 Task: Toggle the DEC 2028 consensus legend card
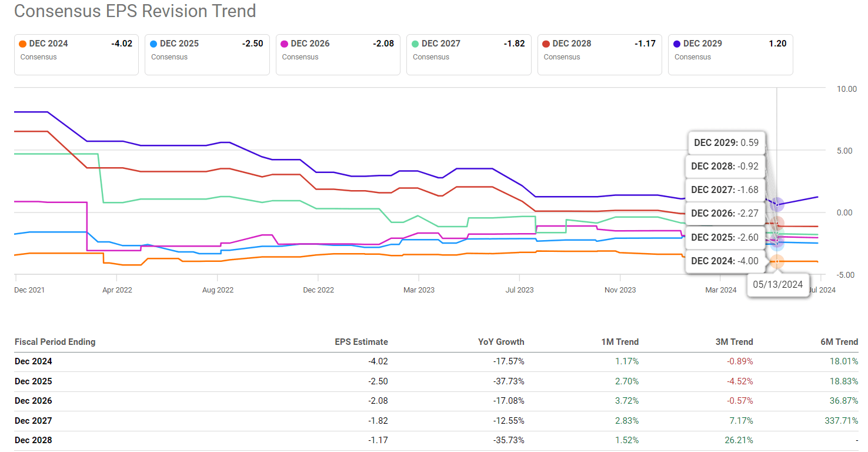(x=599, y=54)
